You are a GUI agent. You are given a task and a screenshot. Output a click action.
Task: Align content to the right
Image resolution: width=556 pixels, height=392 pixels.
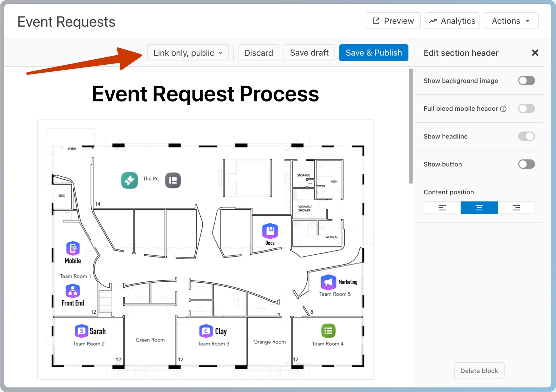(x=516, y=208)
